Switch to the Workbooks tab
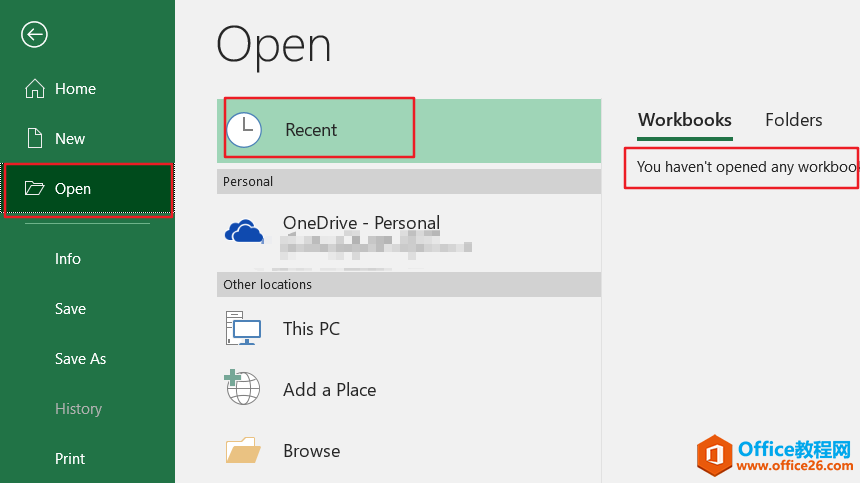Image resolution: width=860 pixels, height=483 pixels. coord(685,120)
